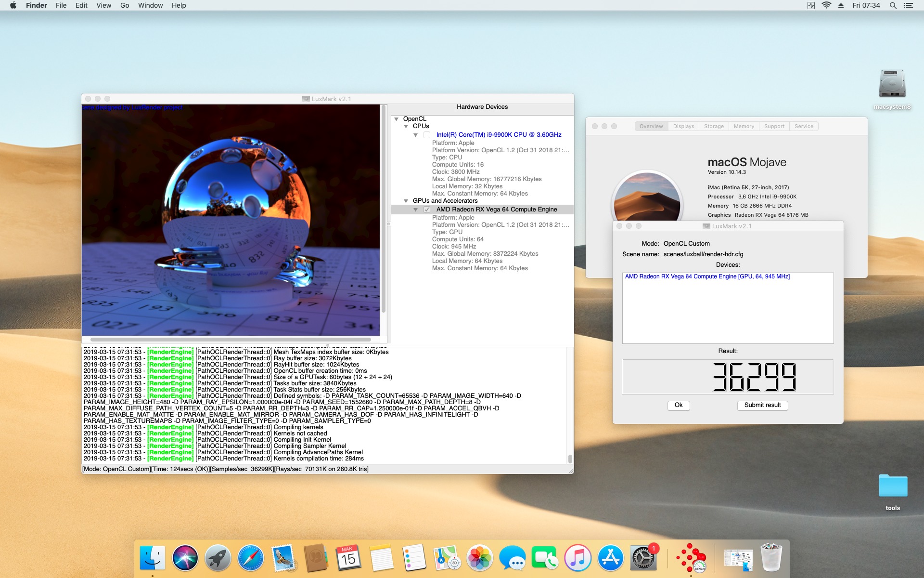Open the Window menu
The height and width of the screenshot is (578, 924).
[x=150, y=5]
